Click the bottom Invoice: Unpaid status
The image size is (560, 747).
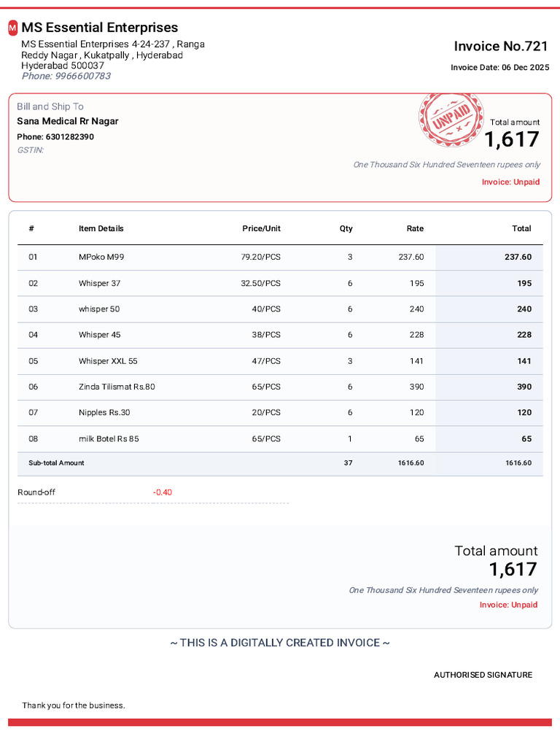click(508, 605)
